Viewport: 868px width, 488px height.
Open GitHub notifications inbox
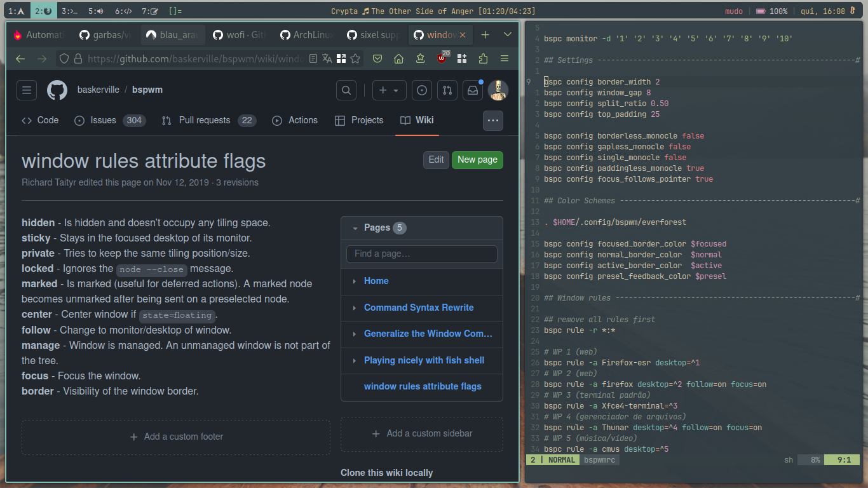click(x=472, y=90)
